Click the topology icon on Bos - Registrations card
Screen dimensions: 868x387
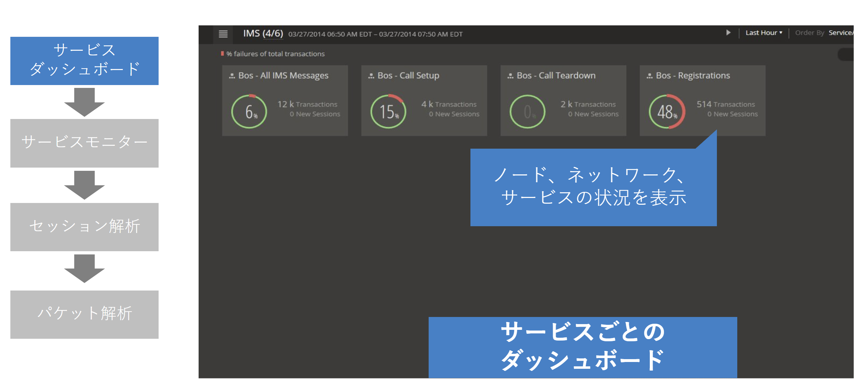649,75
